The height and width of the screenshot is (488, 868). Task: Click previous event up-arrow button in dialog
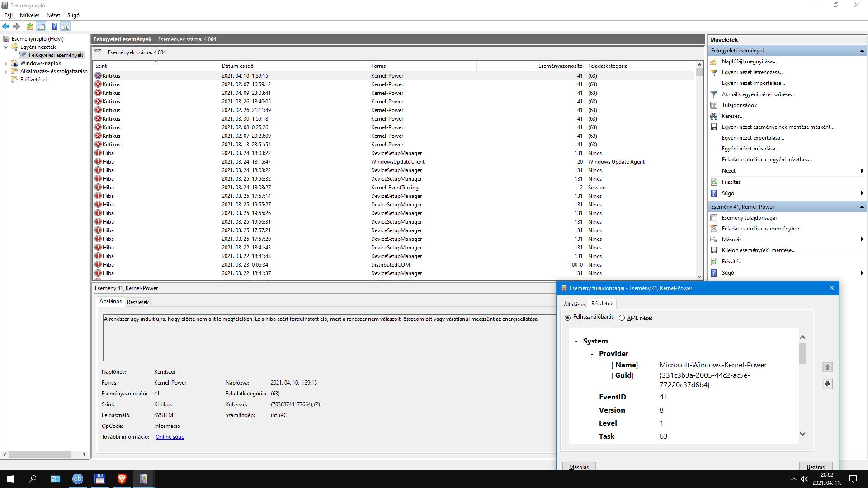click(x=827, y=367)
